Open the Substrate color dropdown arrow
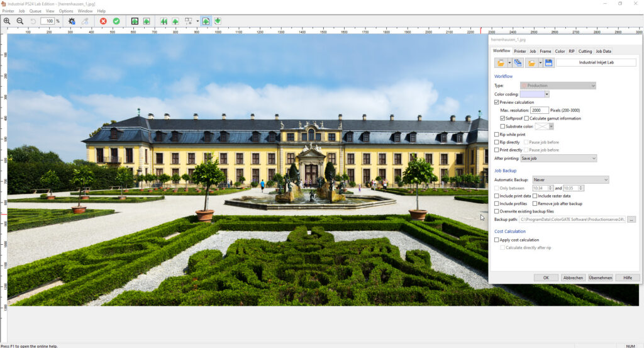This screenshot has width=644, height=348. pos(551,126)
